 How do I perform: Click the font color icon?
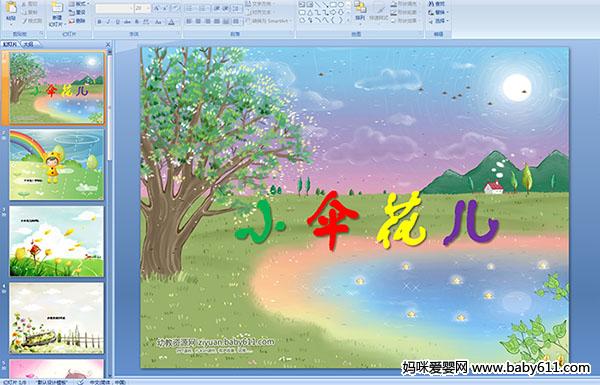(x=171, y=22)
